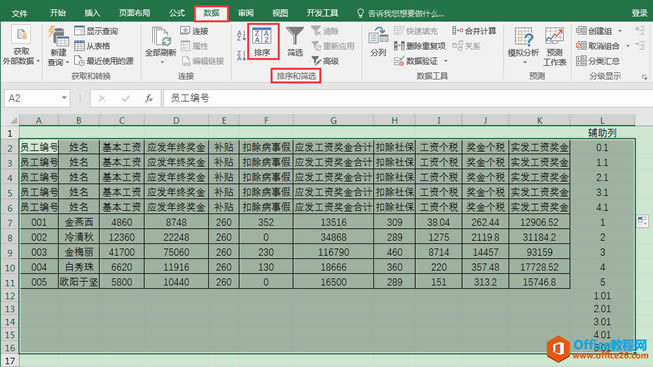
Task: Click the Text to Columns (分列) icon
Action: [378, 41]
